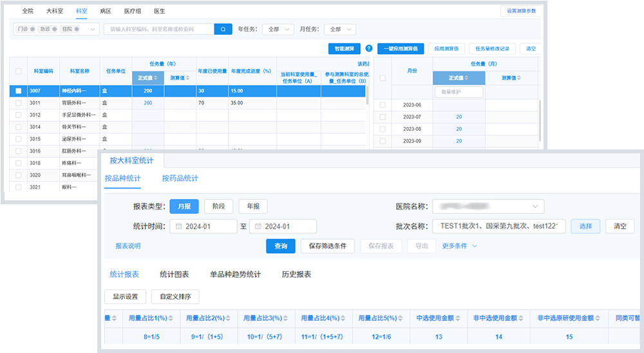Sort by 用量占比1(%) column arrows
The height and width of the screenshot is (353, 644).
171,318
